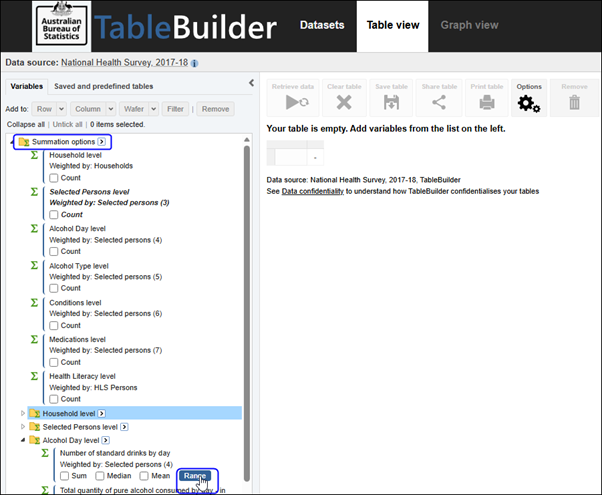
Task: Click Untick all link
Action: pyautogui.click(x=67, y=124)
